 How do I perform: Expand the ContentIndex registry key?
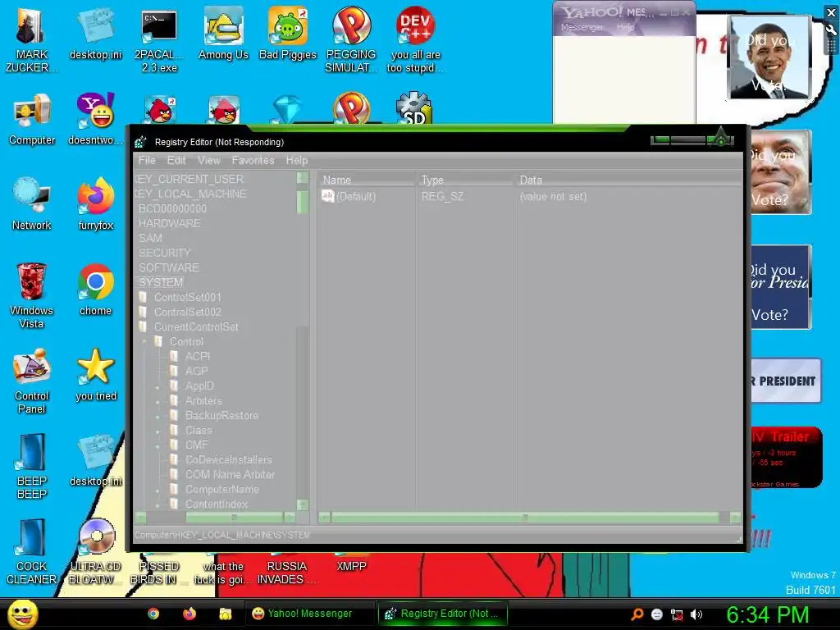pos(157,504)
